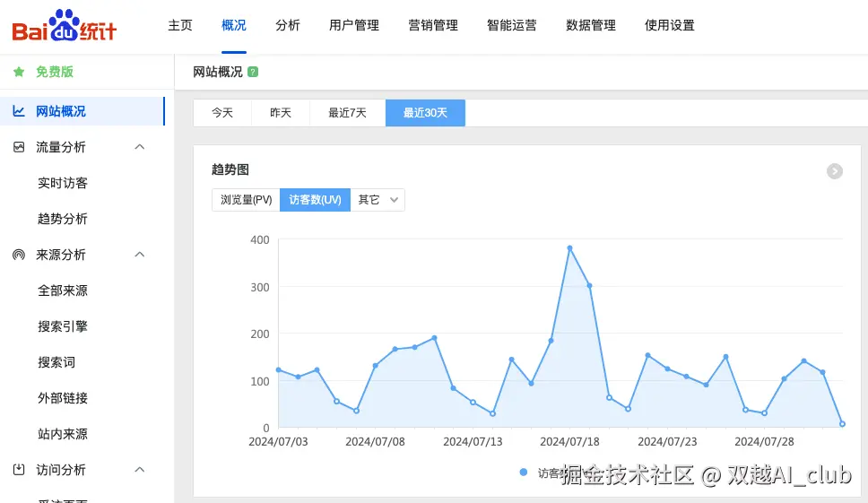Click the 来源分析 signal icon
The image size is (868, 503).
pos(19,255)
